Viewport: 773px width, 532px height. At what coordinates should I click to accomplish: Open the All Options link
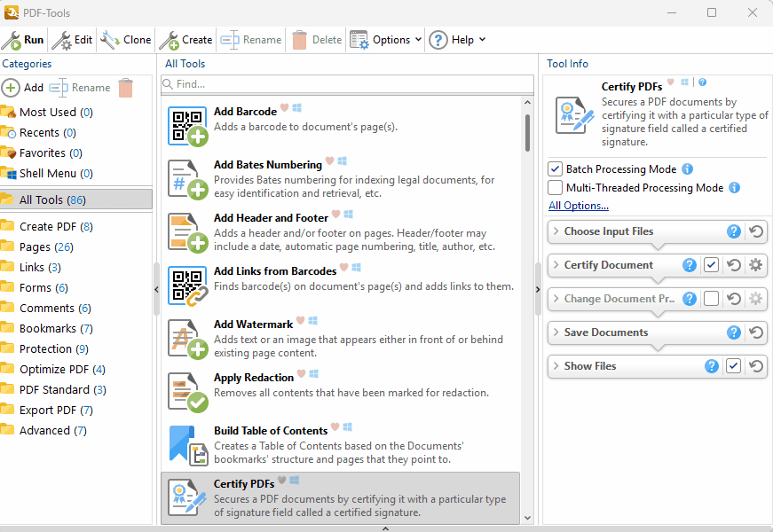coord(579,206)
